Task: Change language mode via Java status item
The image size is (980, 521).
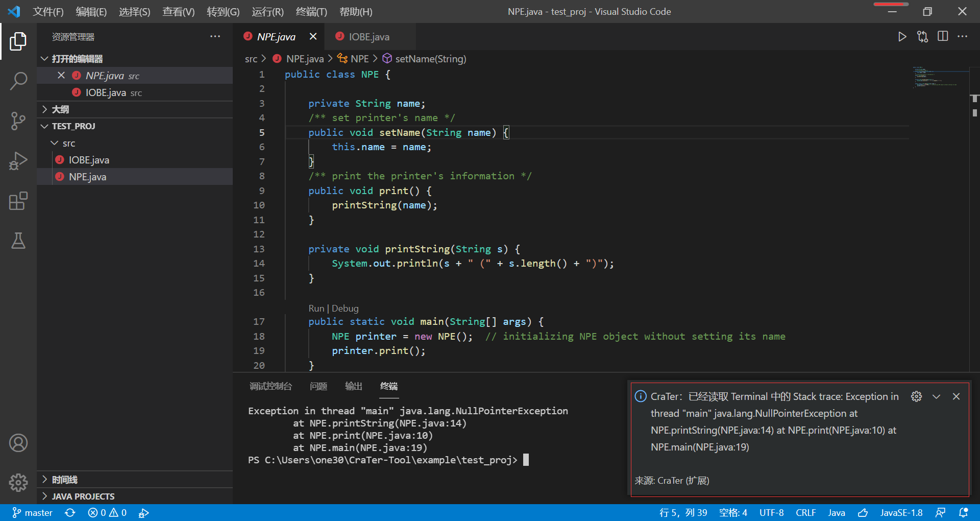Action: click(x=837, y=512)
